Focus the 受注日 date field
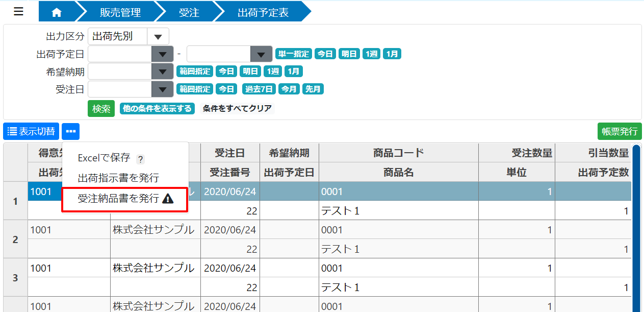The width and height of the screenshot is (644, 312). [120, 89]
